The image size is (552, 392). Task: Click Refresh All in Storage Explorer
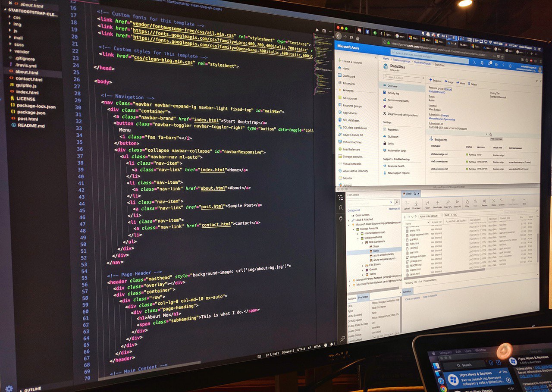(394, 209)
